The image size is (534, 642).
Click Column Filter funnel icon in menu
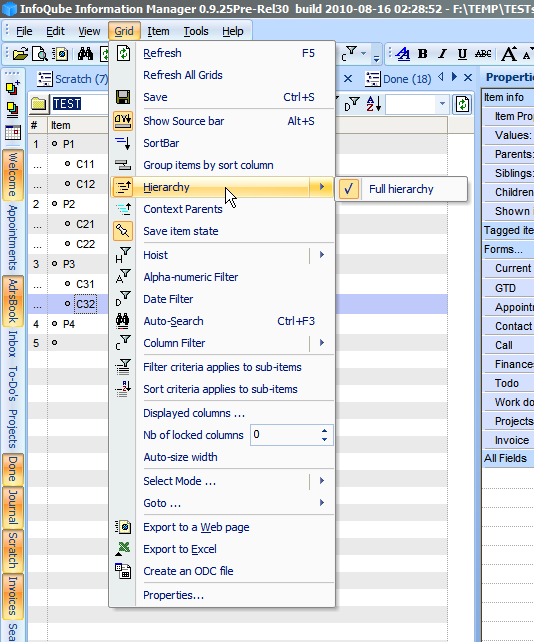(x=123, y=343)
